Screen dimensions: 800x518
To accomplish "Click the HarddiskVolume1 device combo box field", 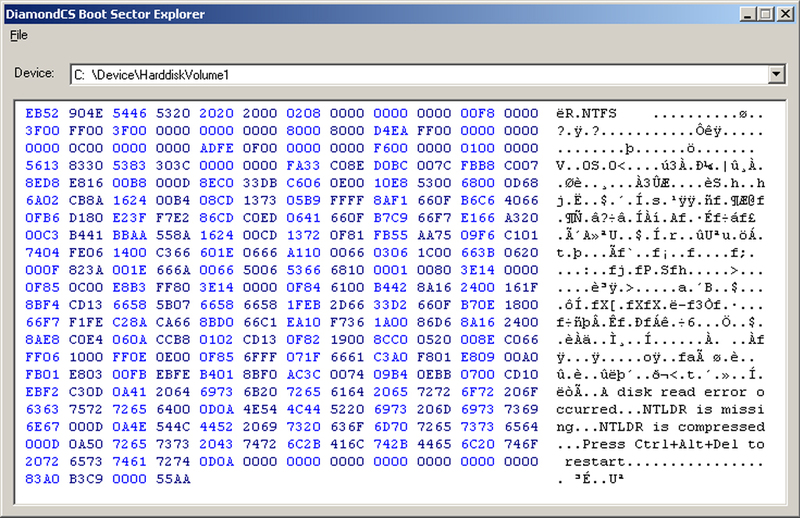I will tap(420, 74).
